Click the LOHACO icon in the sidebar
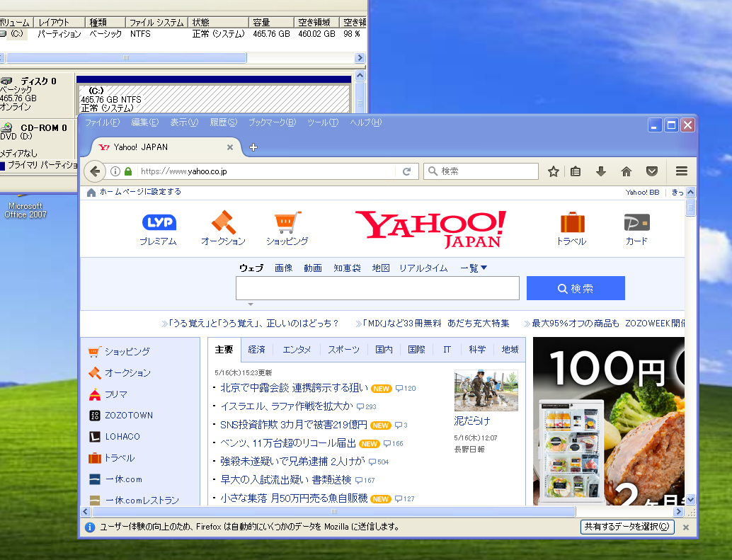This screenshot has width=732, height=560. (x=95, y=437)
